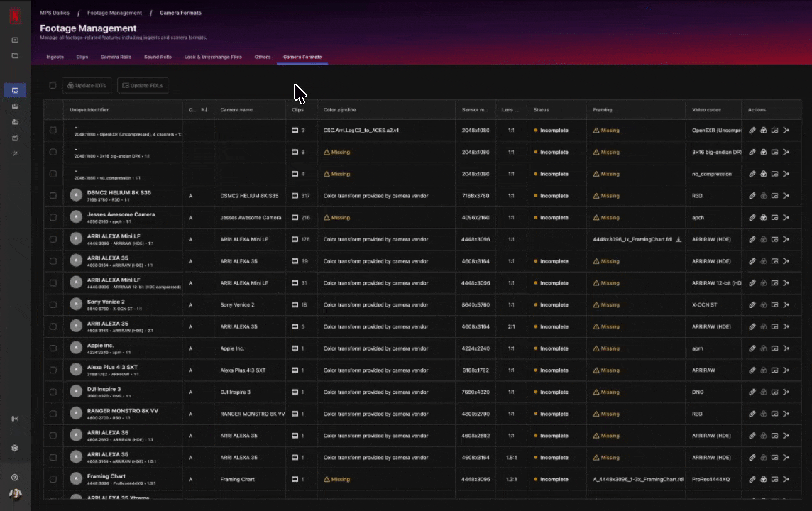Toggle the select-all checkbox beside Update IDTs
This screenshot has width=812, height=511.
click(53, 86)
